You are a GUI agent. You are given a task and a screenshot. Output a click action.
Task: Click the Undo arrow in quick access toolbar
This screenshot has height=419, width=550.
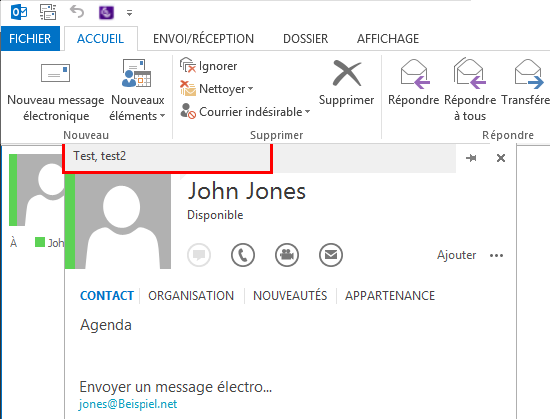(77, 12)
